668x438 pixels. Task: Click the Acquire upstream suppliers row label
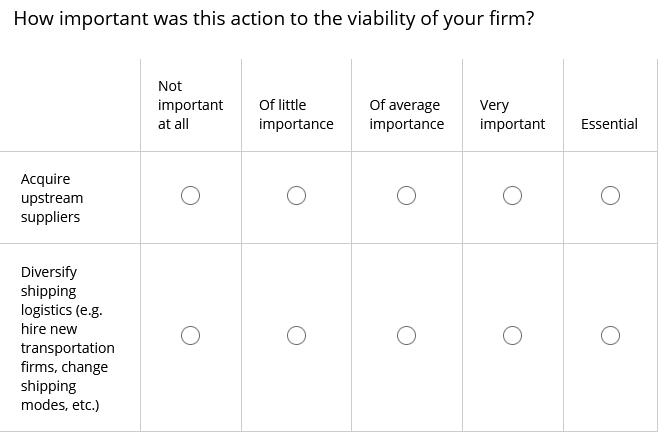click(52, 198)
